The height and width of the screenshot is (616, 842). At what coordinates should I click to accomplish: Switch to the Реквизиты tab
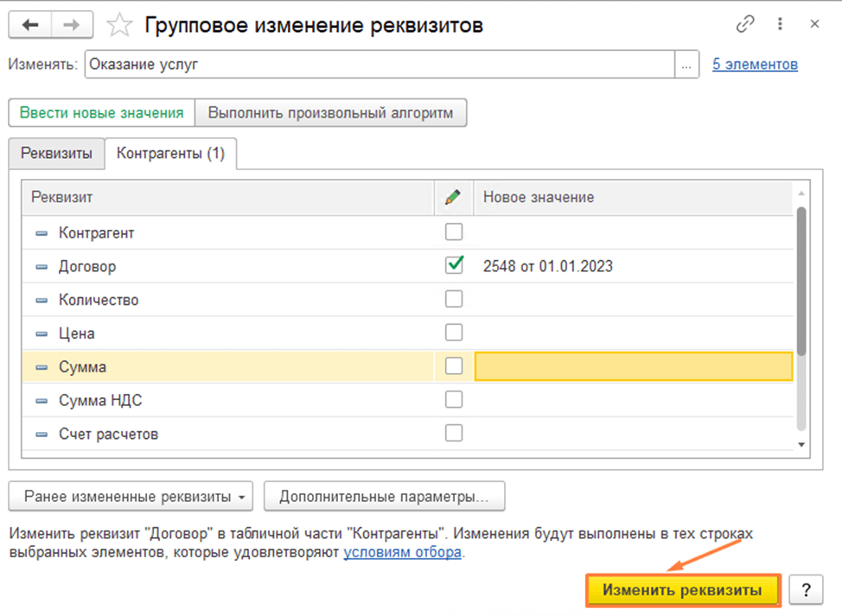pos(56,154)
